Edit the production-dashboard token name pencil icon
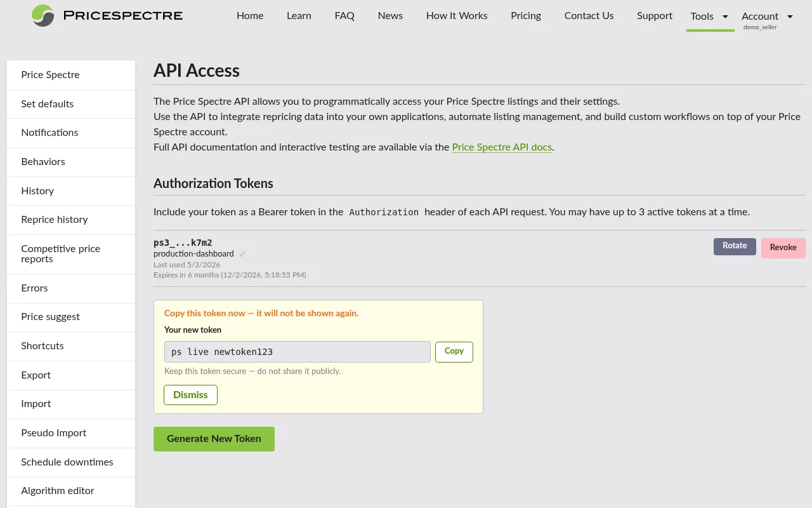 [x=242, y=254]
